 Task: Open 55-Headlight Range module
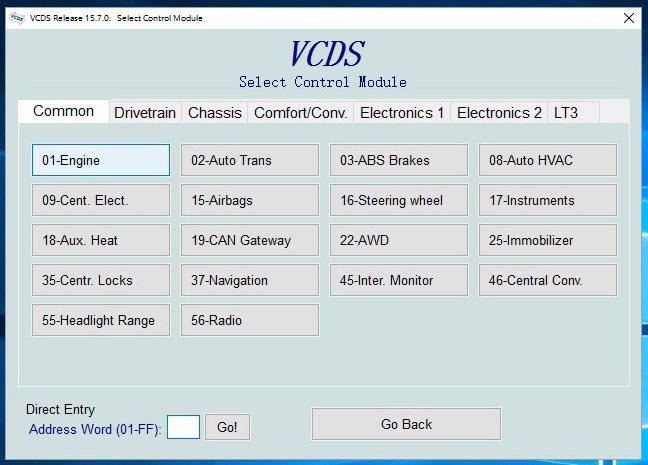point(101,320)
